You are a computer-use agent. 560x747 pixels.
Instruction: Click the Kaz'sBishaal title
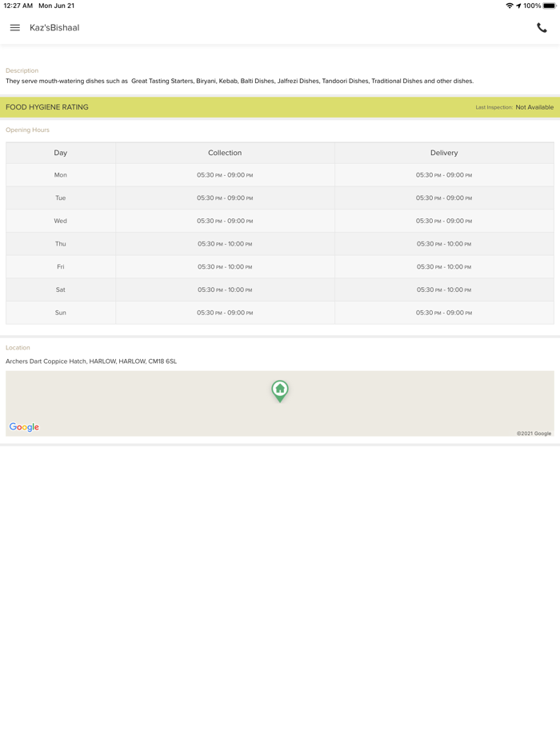coord(54,28)
